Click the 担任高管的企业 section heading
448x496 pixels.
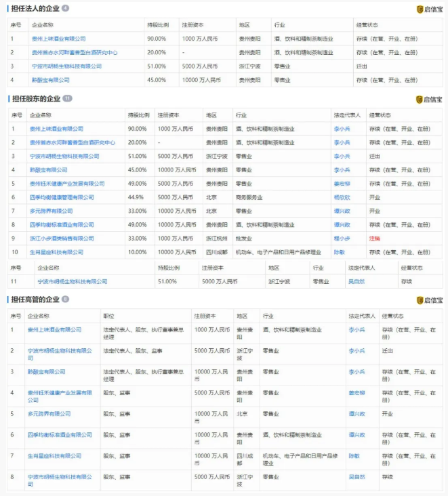tap(35, 299)
